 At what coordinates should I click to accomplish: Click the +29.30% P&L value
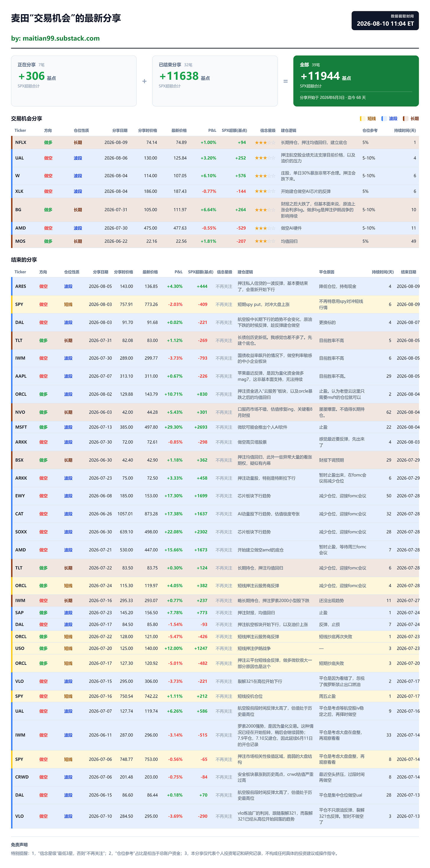click(x=174, y=427)
